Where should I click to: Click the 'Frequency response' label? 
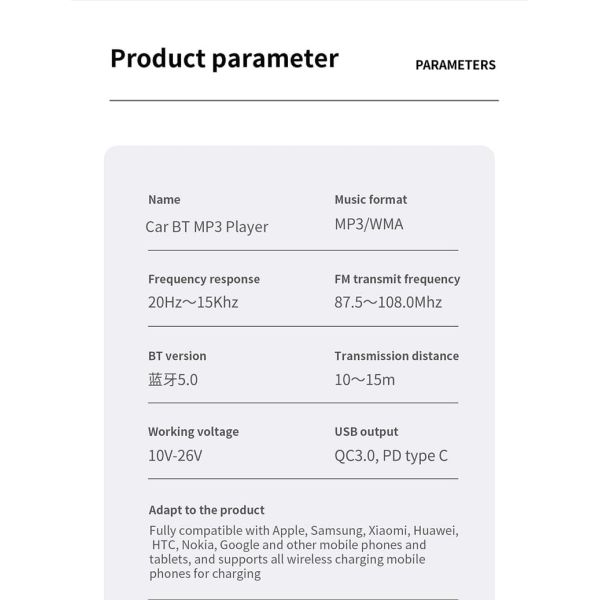[204, 279]
